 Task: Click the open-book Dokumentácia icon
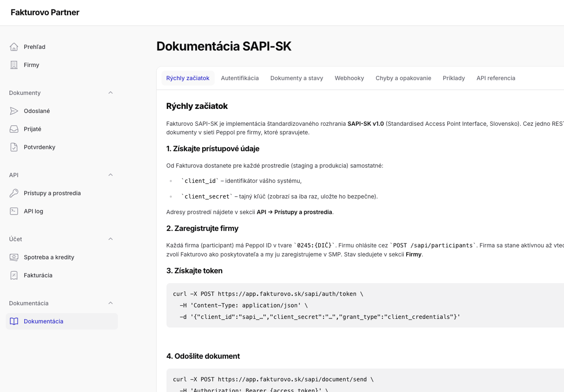[14, 321]
